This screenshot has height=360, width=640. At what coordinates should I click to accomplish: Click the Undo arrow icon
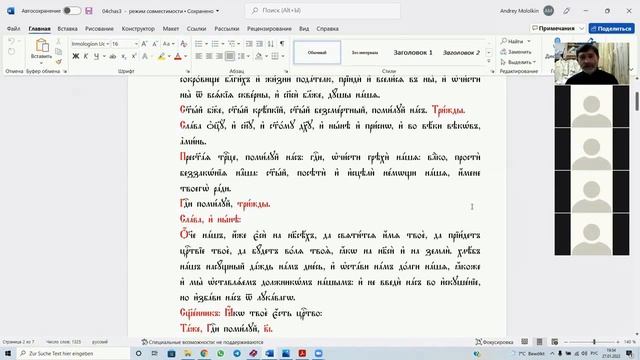coord(11,42)
